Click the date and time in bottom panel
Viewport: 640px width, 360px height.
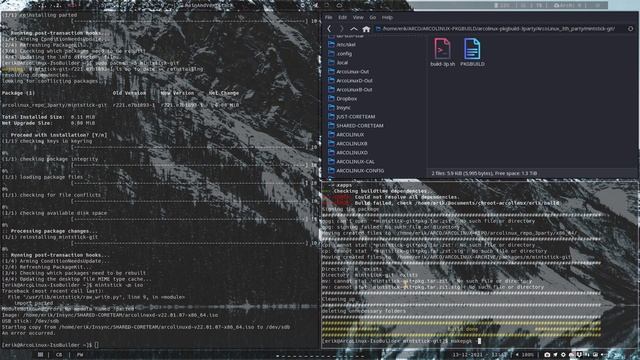[x=480, y=355]
